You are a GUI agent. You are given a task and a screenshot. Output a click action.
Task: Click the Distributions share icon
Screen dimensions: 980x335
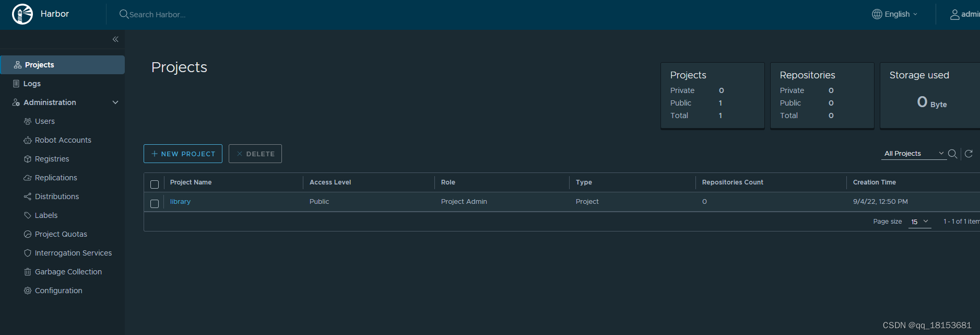tap(28, 197)
